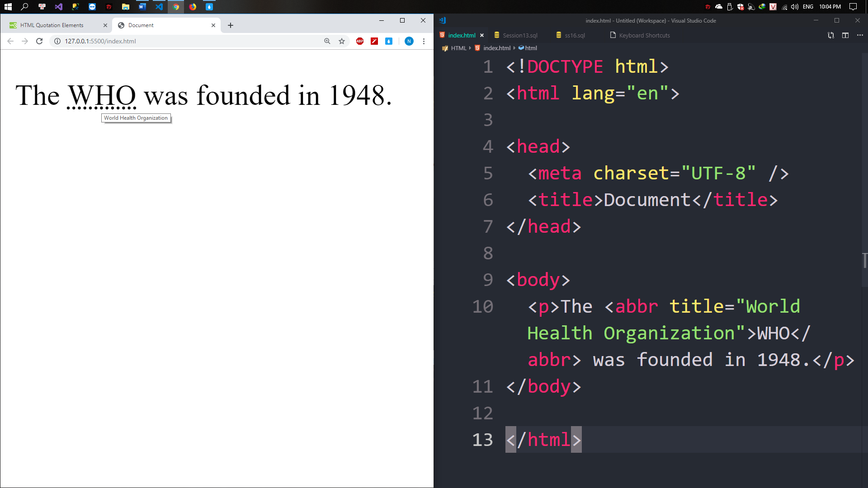Open the html symbol breadcrumb dropdown

pyautogui.click(x=531, y=48)
